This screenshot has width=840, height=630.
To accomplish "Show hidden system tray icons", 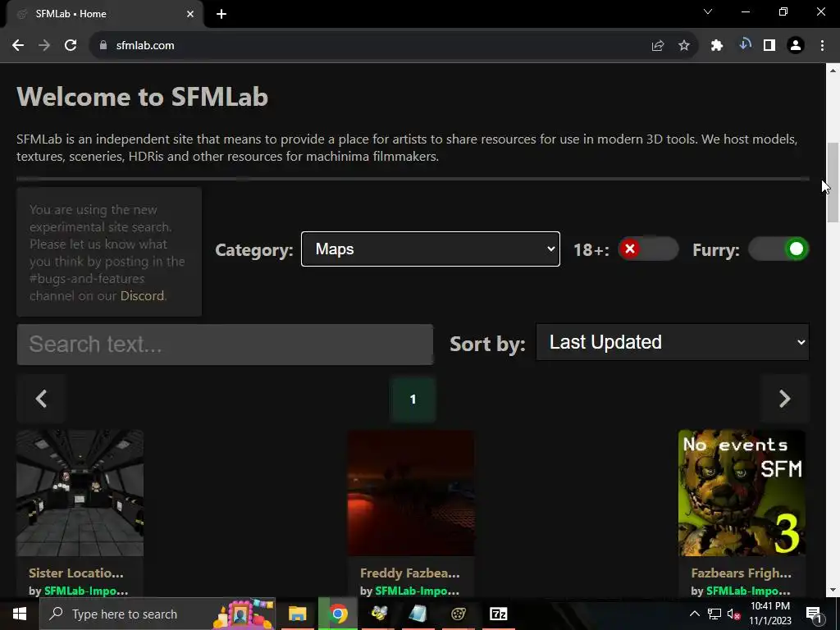I will tap(694, 614).
